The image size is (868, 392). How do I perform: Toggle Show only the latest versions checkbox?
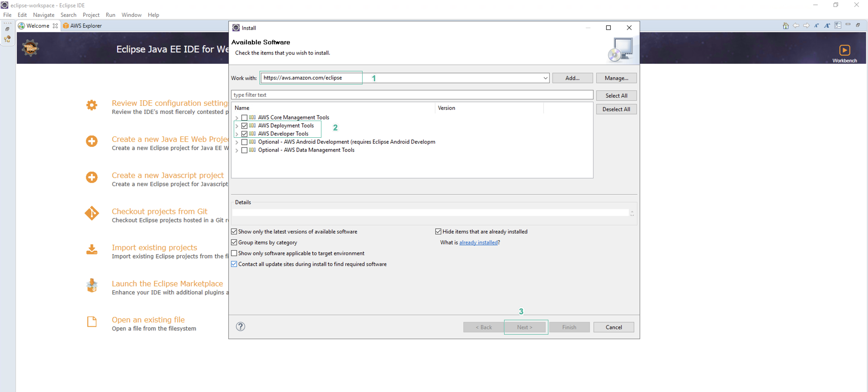[234, 232]
